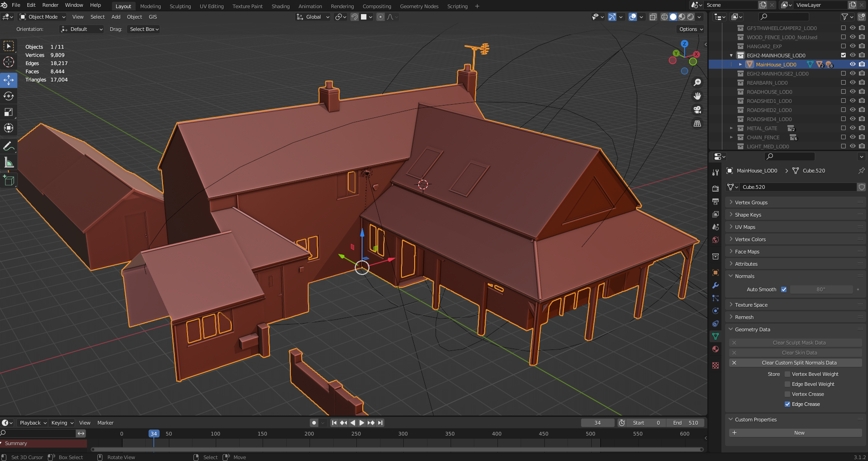Viewport: 868px width, 461px height.
Task: Toggle X-ray viewport mode
Action: coord(653,17)
